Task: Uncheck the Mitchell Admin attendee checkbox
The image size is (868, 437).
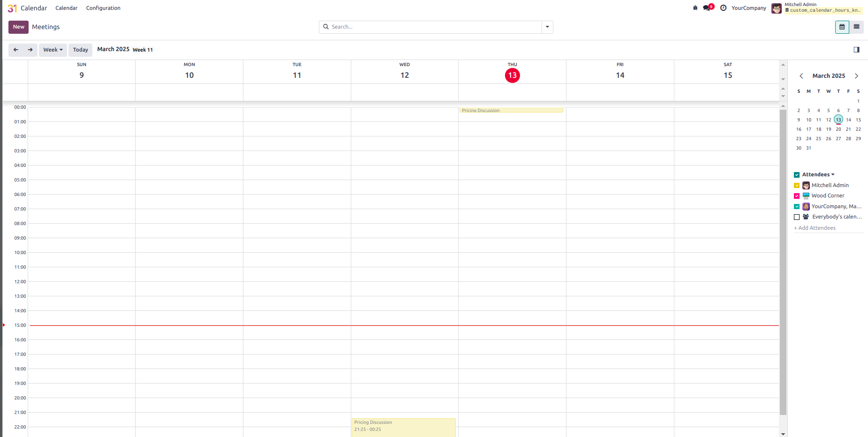Action: pos(797,186)
